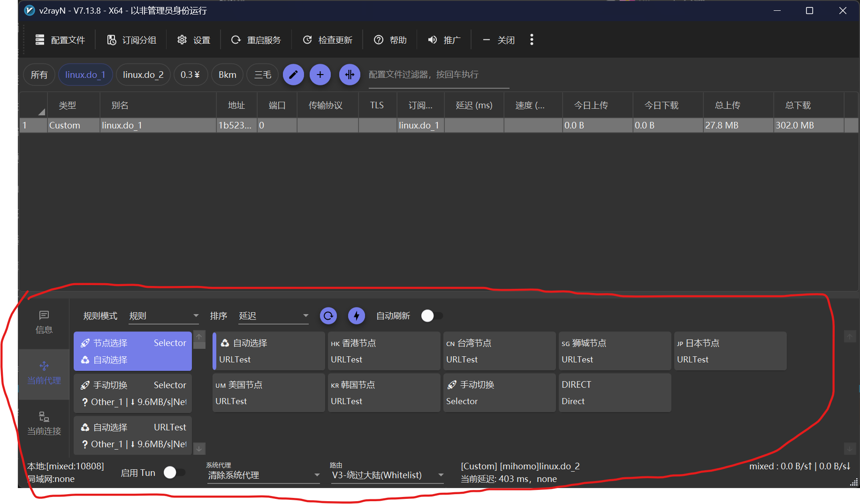The image size is (860, 504).
Task: Click the 当前延迟: 403 ms status text
Action: (x=509, y=479)
